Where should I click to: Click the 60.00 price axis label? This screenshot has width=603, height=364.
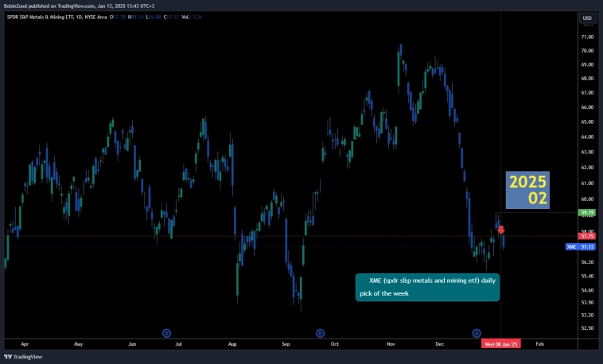[587, 199]
